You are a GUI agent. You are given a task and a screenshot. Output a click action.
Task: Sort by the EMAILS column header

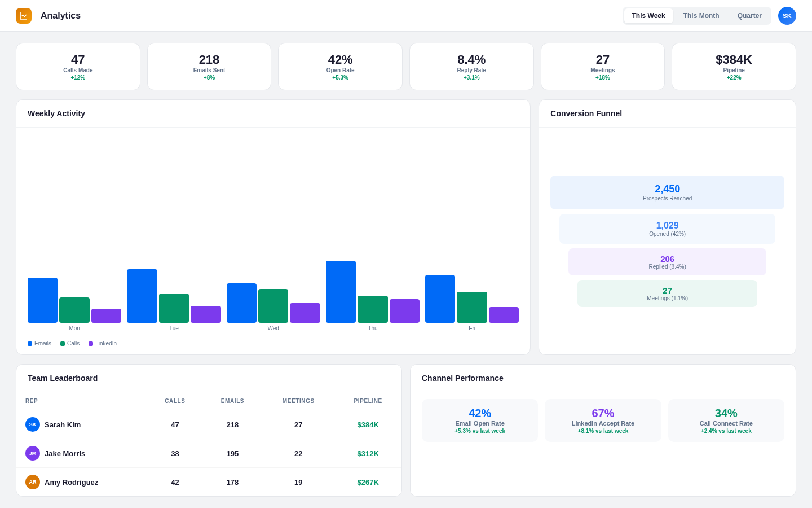[232, 401]
